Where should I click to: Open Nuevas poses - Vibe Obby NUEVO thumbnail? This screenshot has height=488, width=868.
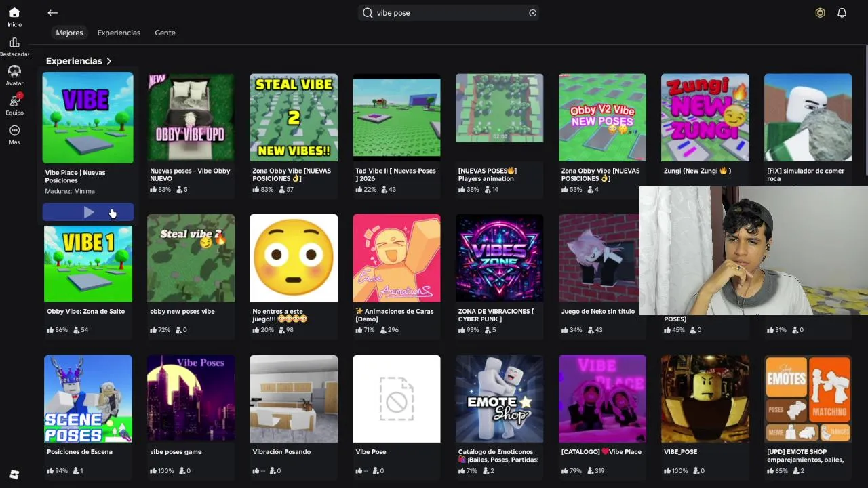tap(191, 117)
